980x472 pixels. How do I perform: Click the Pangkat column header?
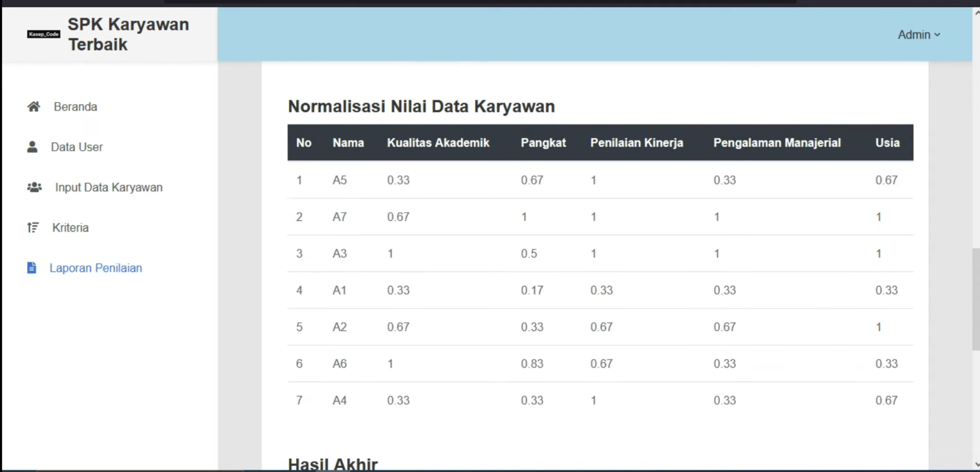pyautogui.click(x=543, y=143)
